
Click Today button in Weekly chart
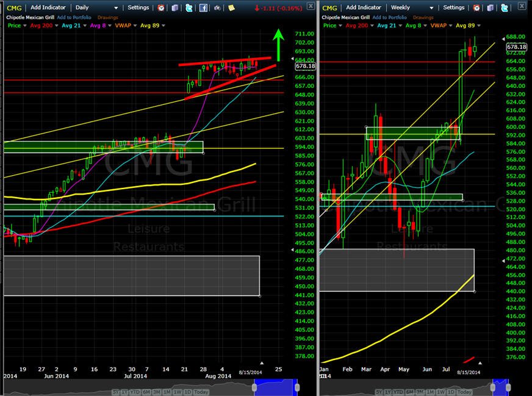pos(464,392)
